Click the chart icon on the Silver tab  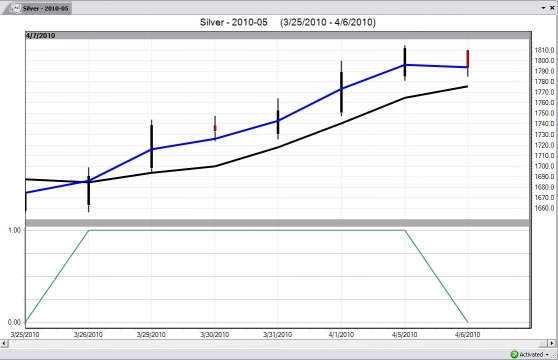click(15, 8)
